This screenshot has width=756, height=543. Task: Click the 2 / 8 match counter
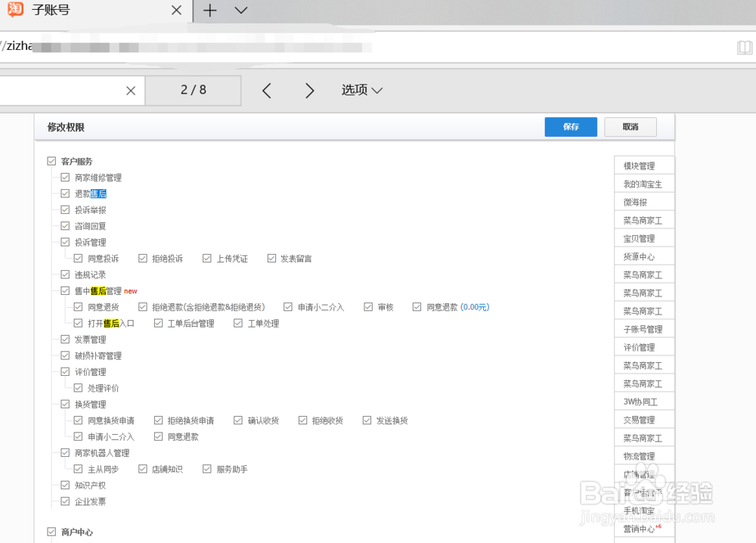click(194, 90)
